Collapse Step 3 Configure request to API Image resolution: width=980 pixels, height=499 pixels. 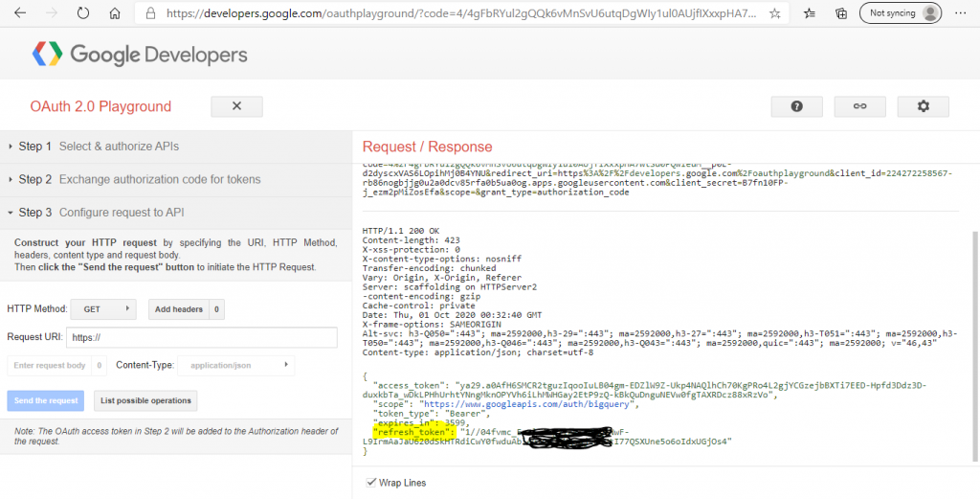click(x=176, y=213)
